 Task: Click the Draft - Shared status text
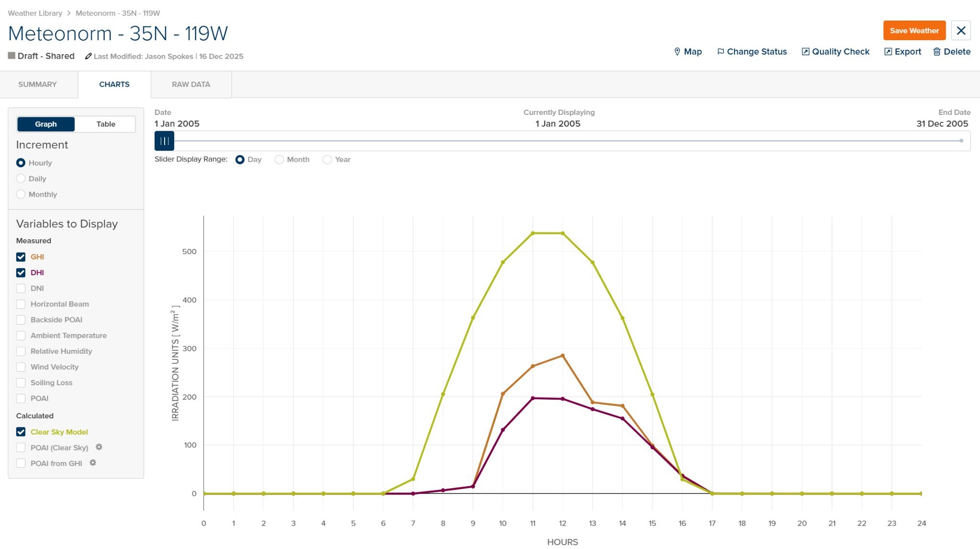[x=46, y=56]
